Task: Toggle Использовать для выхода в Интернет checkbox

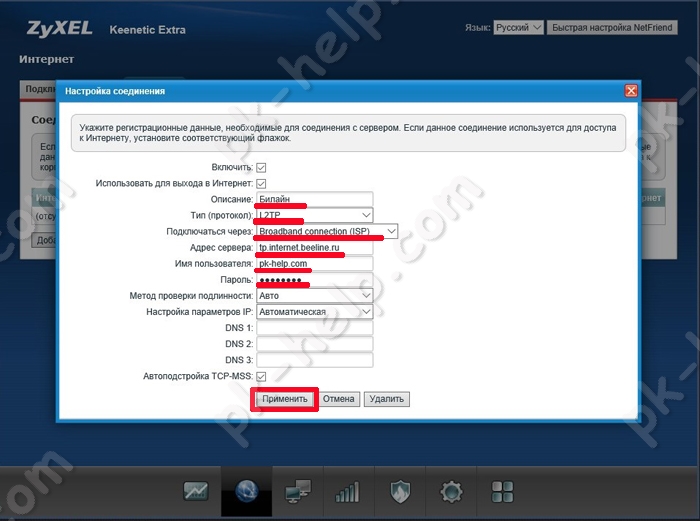Action: pos(261,183)
